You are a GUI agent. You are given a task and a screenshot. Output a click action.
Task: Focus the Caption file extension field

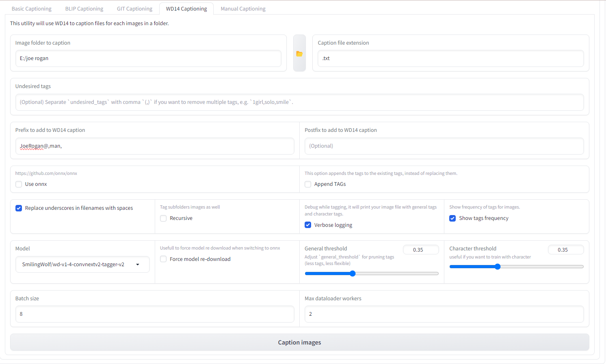click(451, 58)
